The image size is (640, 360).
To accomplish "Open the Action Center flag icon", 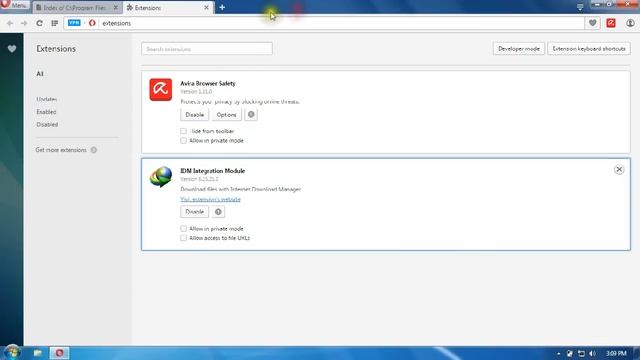I will [x=570, y=353].
